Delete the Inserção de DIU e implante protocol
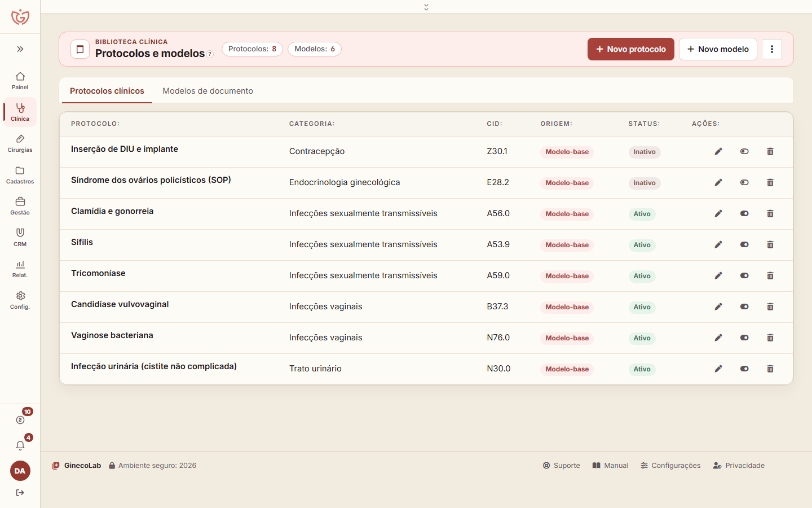 point(770,151)
